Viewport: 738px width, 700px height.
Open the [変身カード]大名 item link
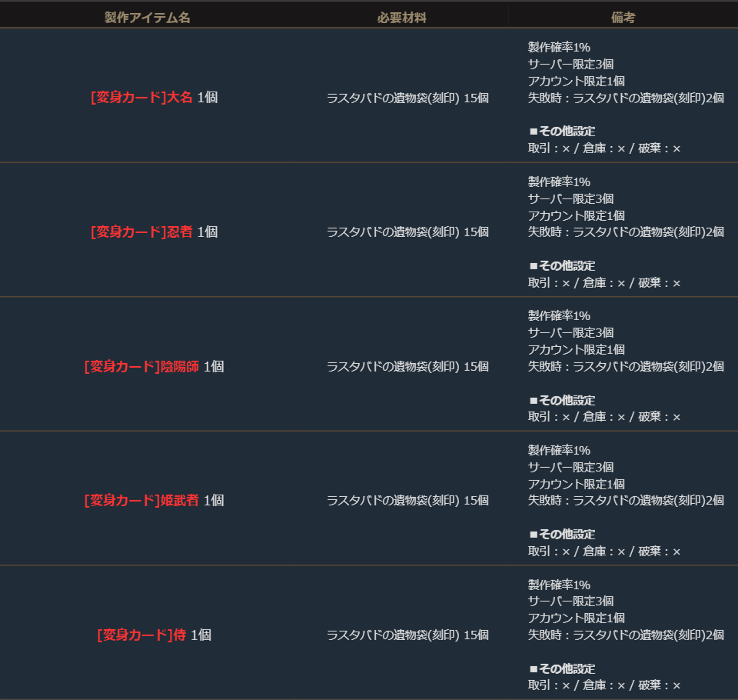coord(141,98)
